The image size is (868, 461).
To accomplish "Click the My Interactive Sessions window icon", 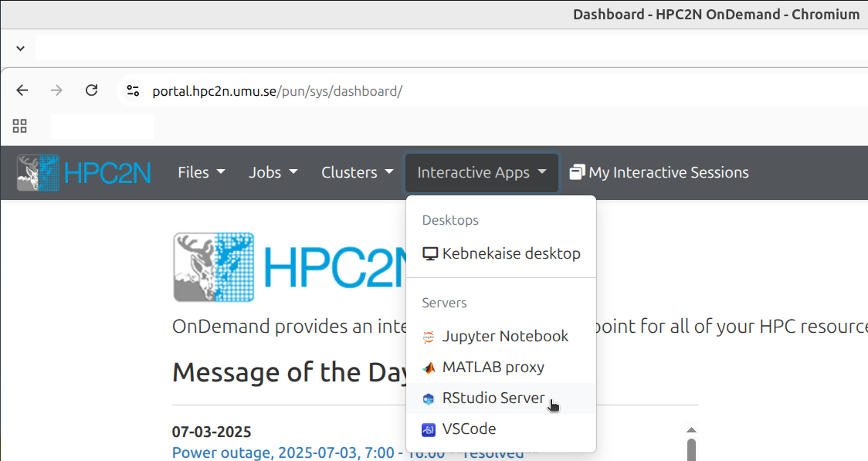I will 576,171.
